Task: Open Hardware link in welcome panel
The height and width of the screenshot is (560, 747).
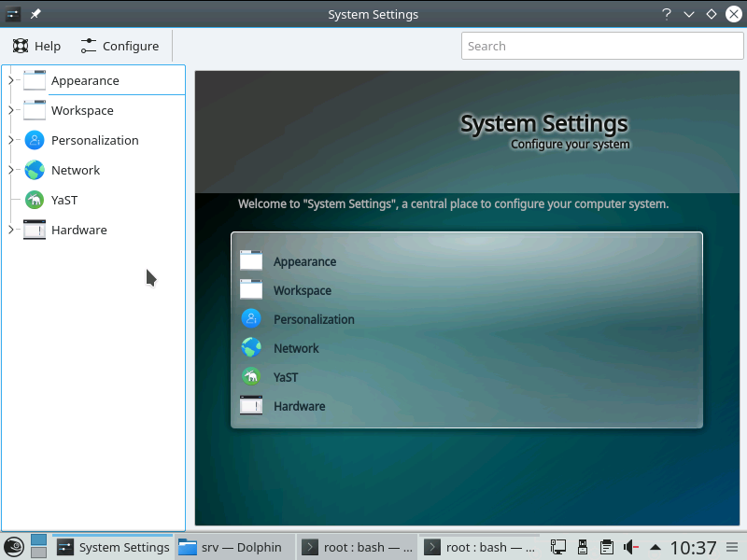Action: click(x=300, y=406)
